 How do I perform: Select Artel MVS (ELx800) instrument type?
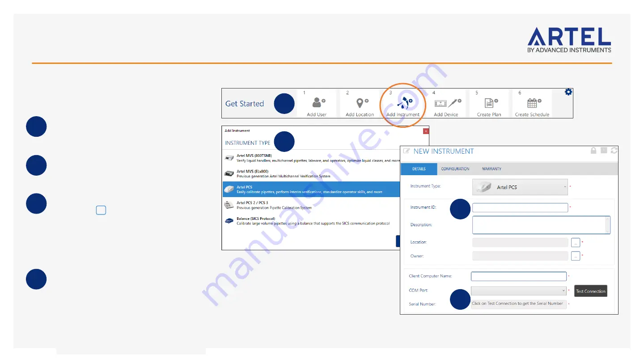point(312,174)
